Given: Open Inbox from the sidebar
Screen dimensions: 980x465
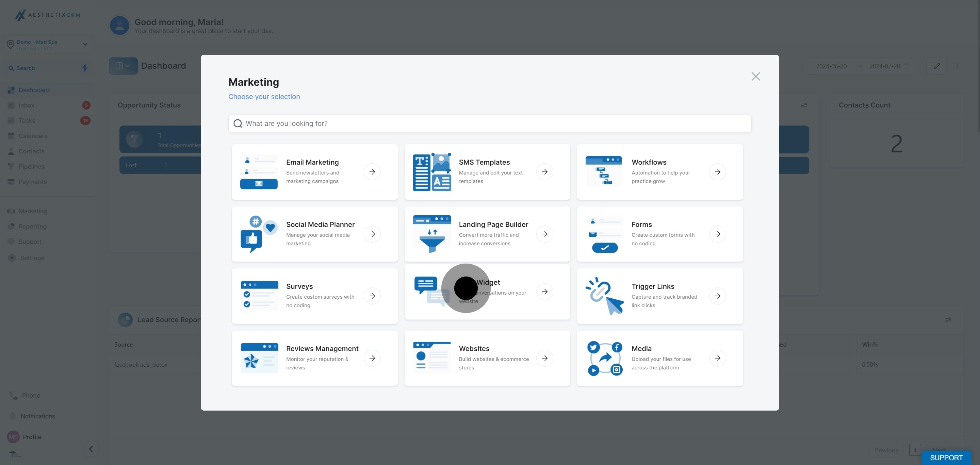Looking at the screenshot, I should [27, 105].
